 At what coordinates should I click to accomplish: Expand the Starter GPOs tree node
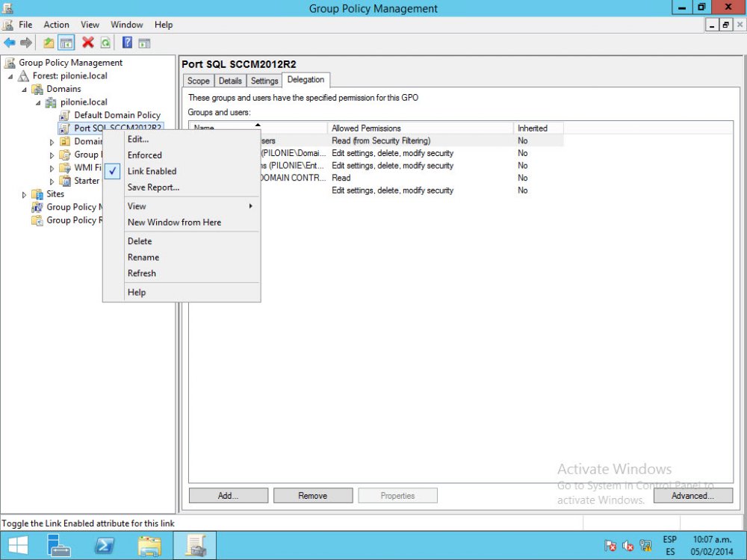point(52,181)
